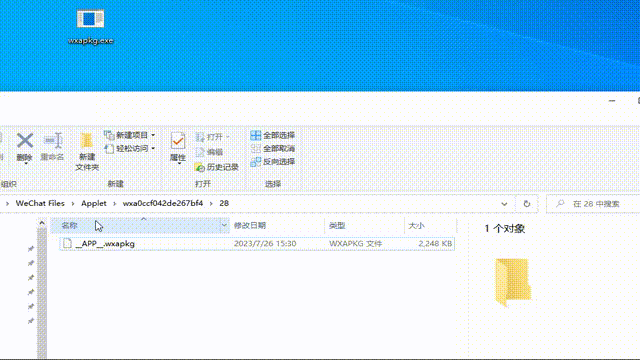Open History (历史记录) in the ribbon

tap(217, 167)
